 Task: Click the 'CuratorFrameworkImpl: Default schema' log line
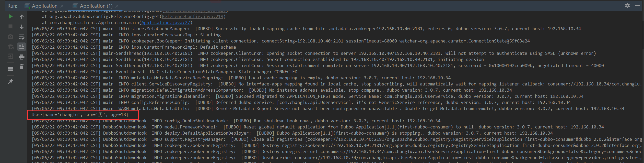pos(134,47)
